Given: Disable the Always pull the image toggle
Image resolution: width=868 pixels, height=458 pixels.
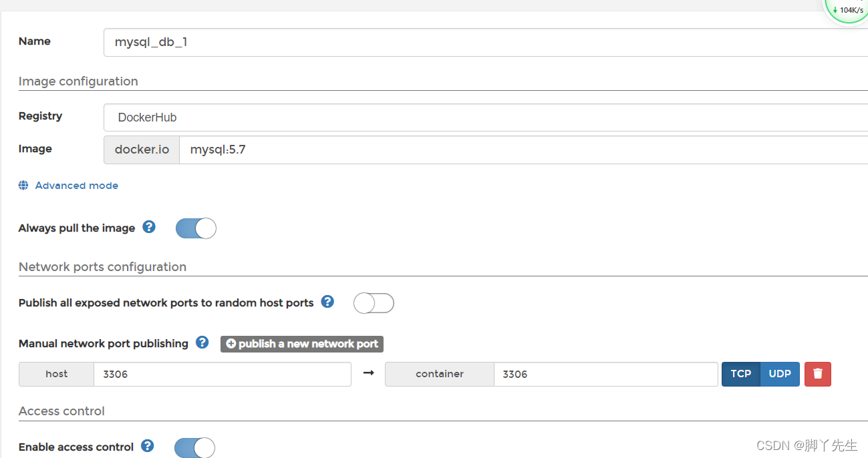Looking at the screenshot, I should pos(196,228).
